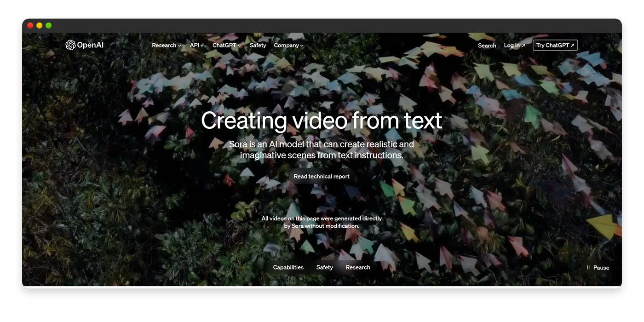Expand the Research menu

(x=167, y=45)
